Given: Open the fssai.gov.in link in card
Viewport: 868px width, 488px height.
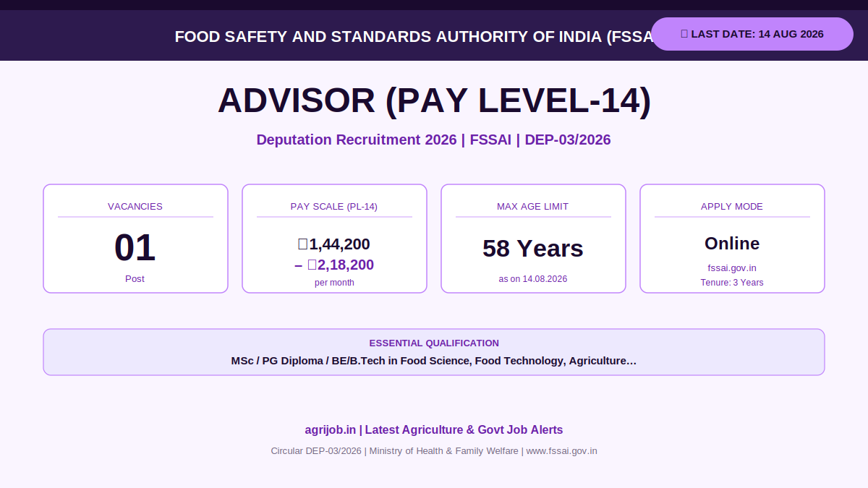Looking at the screenshot, I should pyautogui.click(x=732, y=267).
